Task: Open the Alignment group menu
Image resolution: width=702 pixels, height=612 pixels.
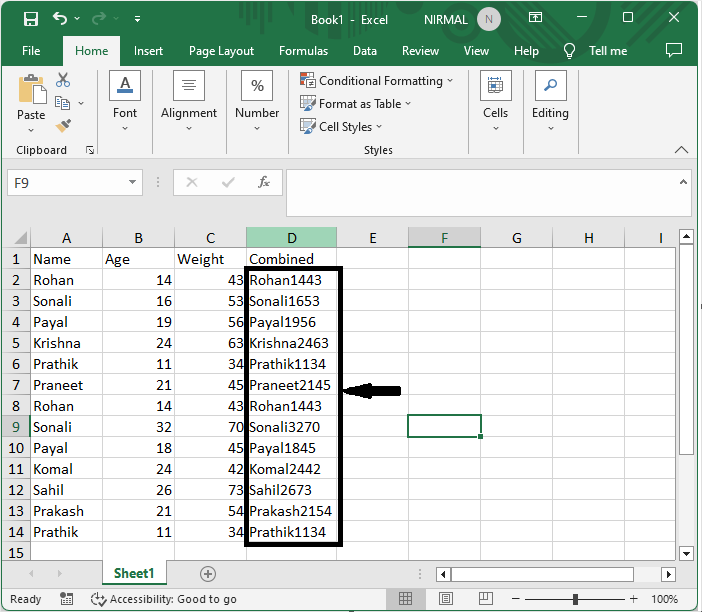Action: (188, 102)
